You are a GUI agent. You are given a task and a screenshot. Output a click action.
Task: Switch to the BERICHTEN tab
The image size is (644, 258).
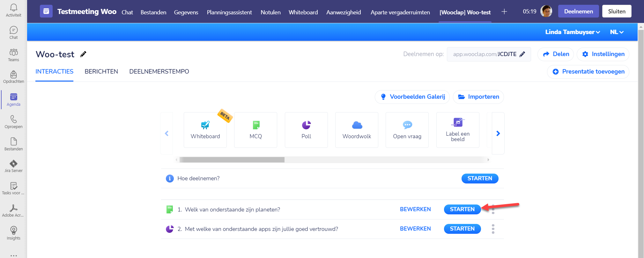pyautogui.click(x=101, y=71)
